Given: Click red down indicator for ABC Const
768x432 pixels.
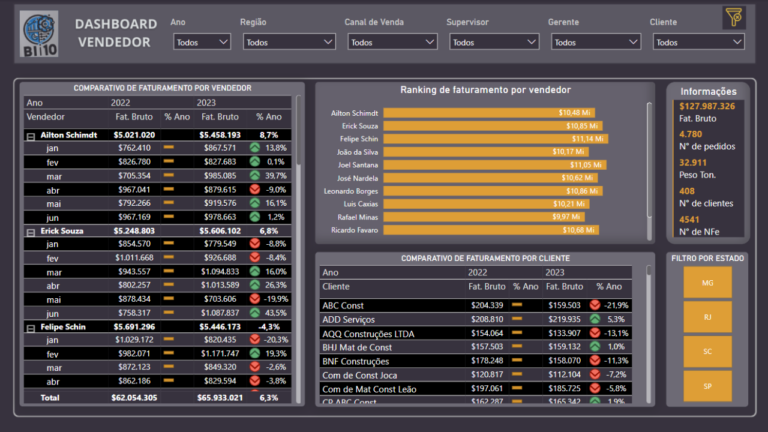Looking at the screenshot, I should [595, 305].
